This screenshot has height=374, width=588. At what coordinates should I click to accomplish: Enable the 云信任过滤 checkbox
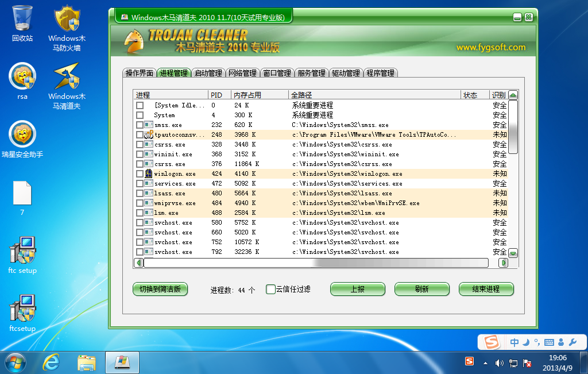pos(270,289)
